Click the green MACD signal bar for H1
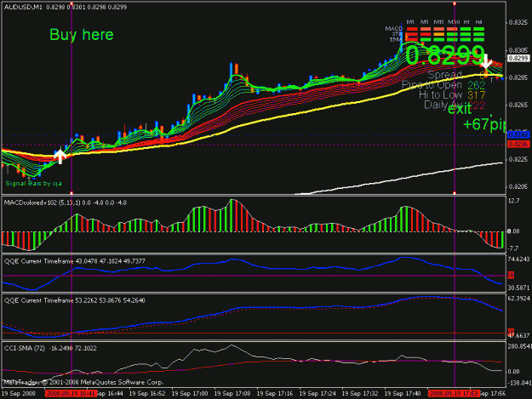 click(465, 29)
